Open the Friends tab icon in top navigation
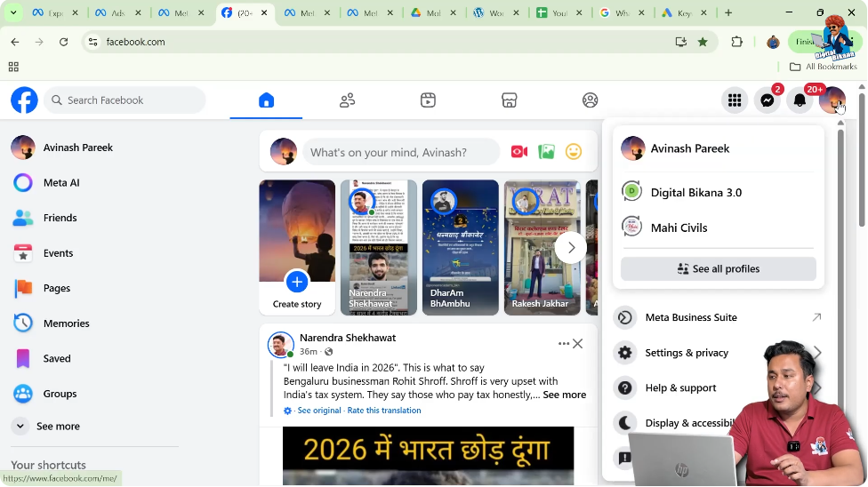 coord(347,100)
